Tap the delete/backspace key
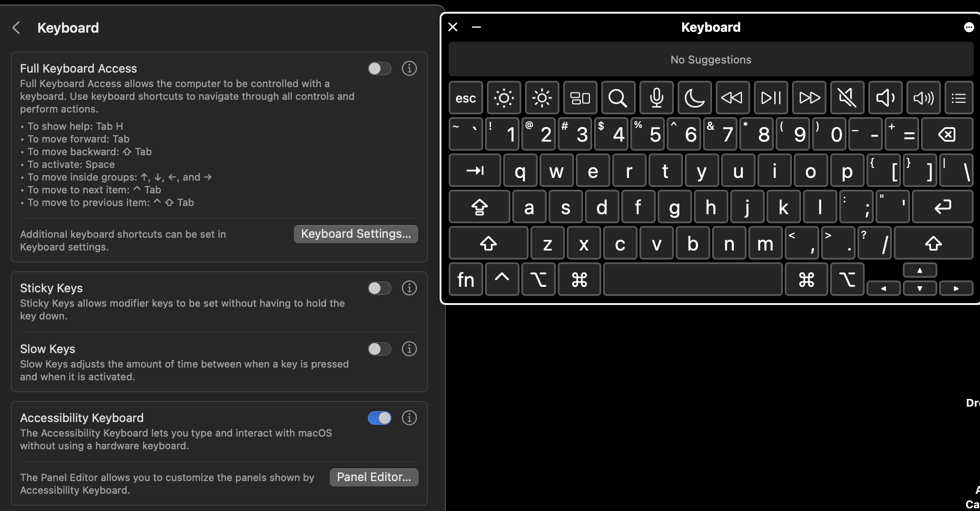This screenshot has width=980, height=511. tap(947, 134)
